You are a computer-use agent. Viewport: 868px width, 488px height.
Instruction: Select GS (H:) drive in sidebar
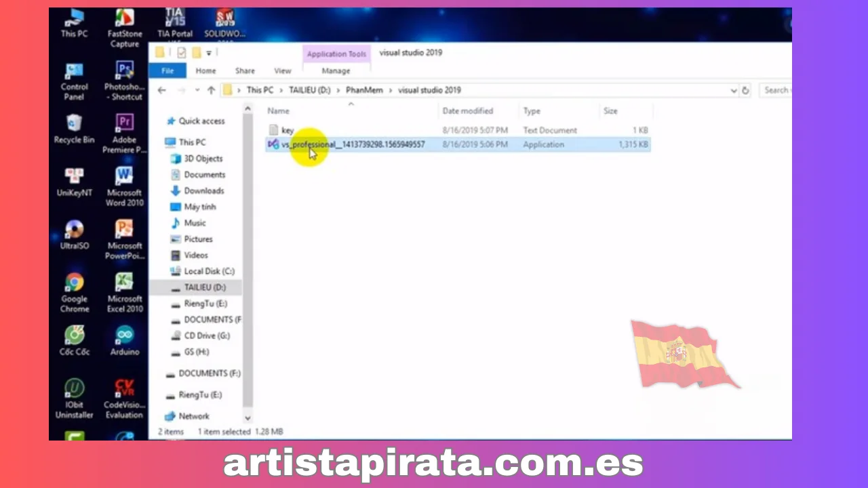click(x=197, y=352)
